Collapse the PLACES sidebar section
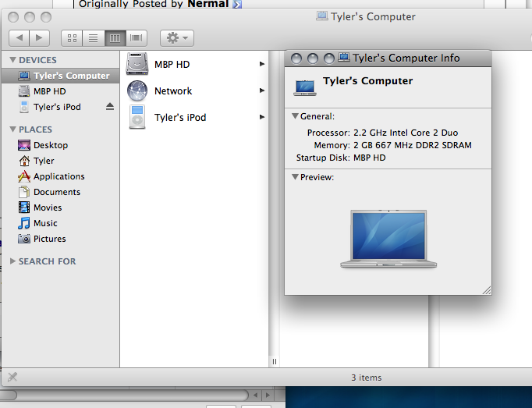The height and width of the screenshot is (408, 532). tap(13, 129)
